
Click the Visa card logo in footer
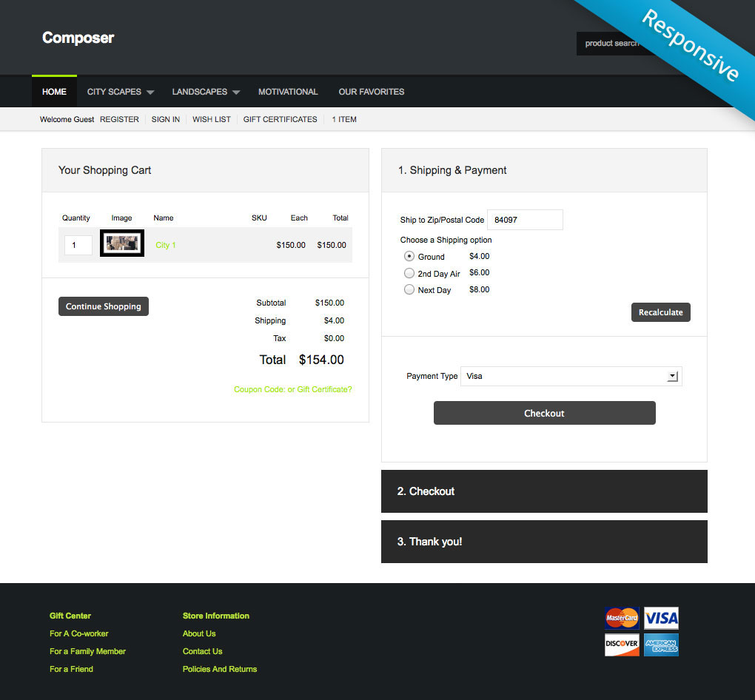point(661,618)
